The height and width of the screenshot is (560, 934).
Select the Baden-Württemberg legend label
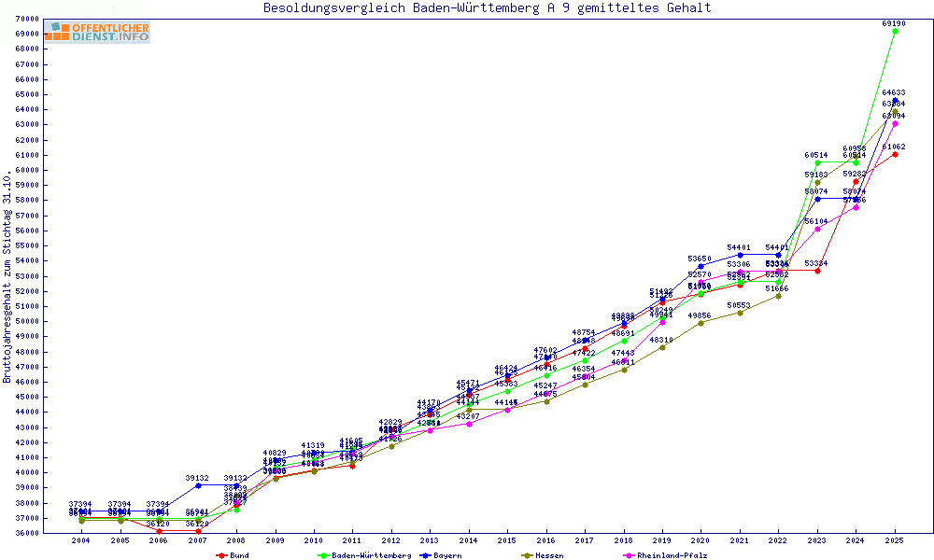click(x=372, y=555)
